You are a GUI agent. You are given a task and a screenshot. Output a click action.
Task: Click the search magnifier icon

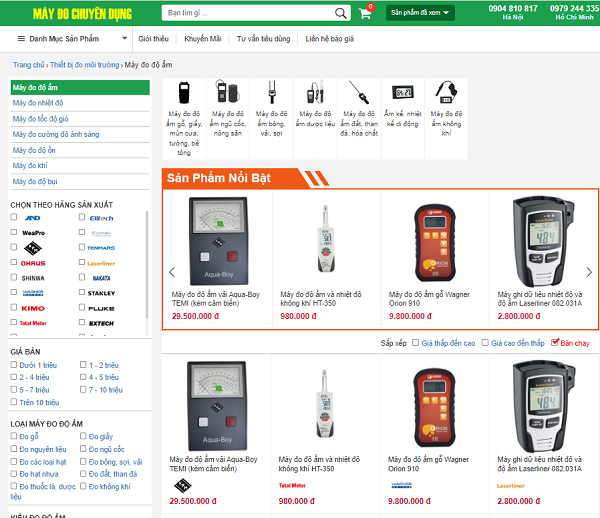pyautogui.click(x=340, y=13)
